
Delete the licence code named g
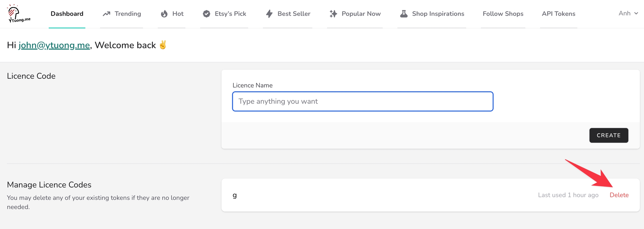pyautogui.click(x=619, y=195)
